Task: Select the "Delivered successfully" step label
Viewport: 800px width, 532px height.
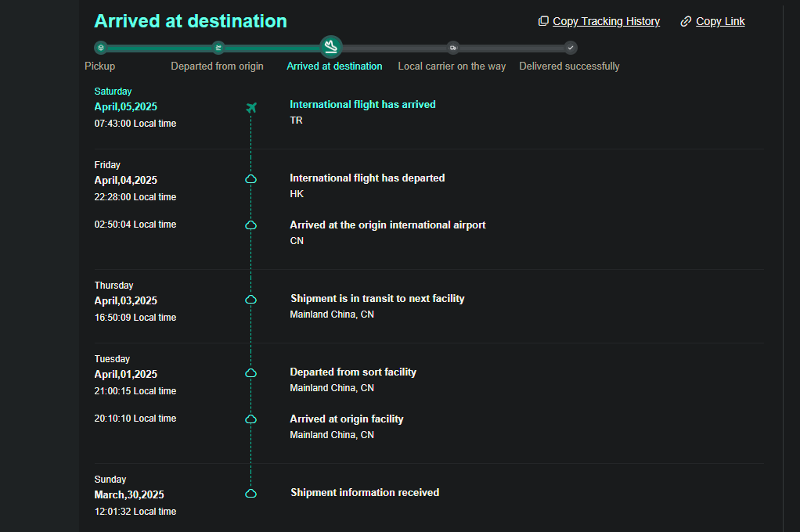Action: (x=569, y=66)
